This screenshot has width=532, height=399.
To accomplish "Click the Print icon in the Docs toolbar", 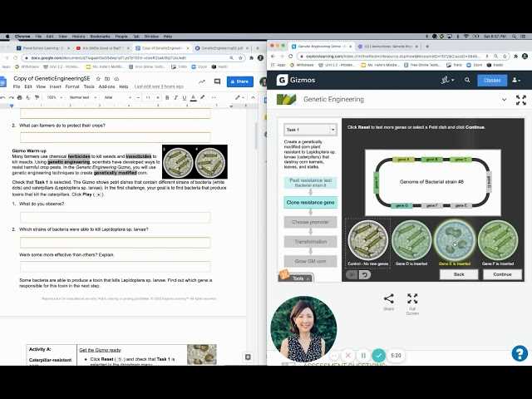I will [19, 97].
